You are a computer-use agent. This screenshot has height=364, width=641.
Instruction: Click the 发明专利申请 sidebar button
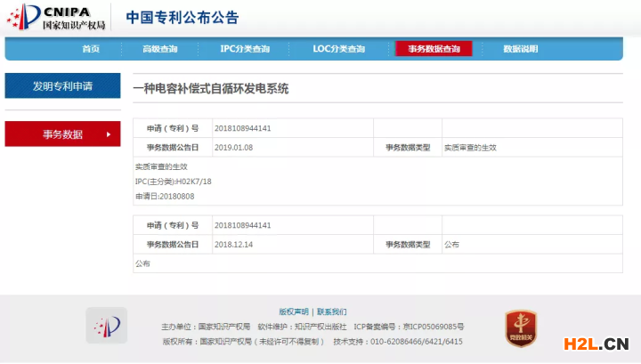[62, 85]
